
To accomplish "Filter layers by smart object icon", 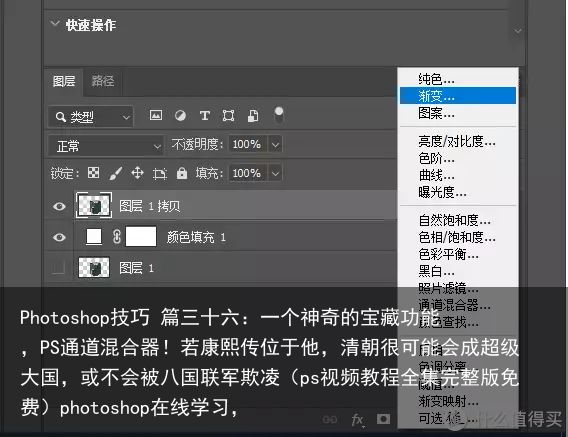I will pyautogui.click(x=253, y=116).
